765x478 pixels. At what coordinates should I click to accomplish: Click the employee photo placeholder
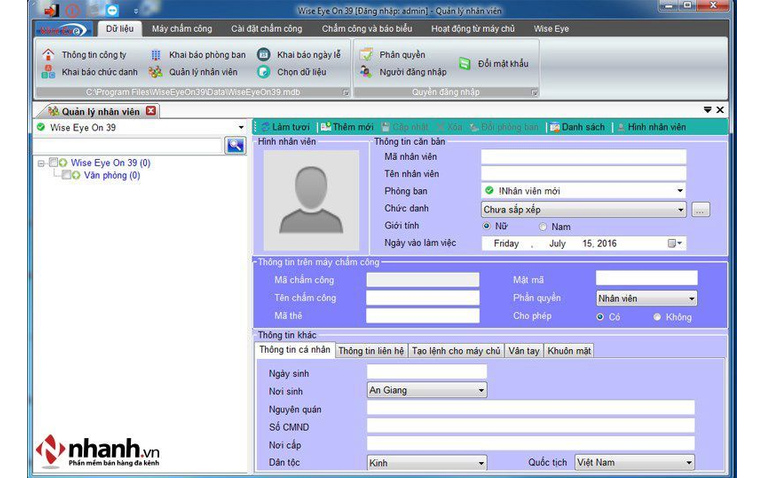point(311,200)
